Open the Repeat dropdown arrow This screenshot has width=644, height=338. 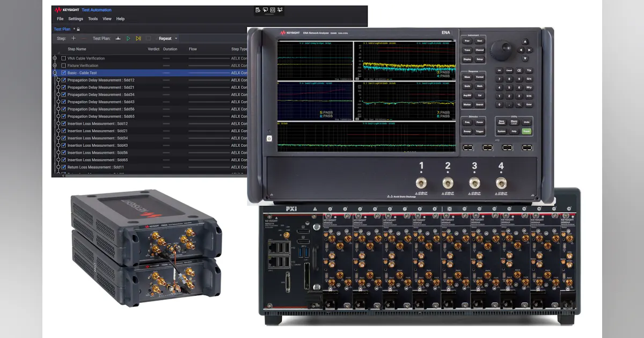point(176,39)
